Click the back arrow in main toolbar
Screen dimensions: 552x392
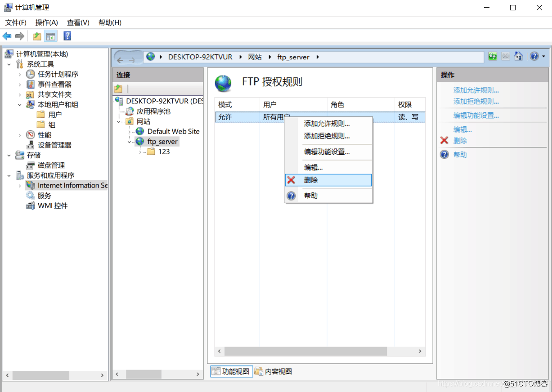[x=7, y=36]
